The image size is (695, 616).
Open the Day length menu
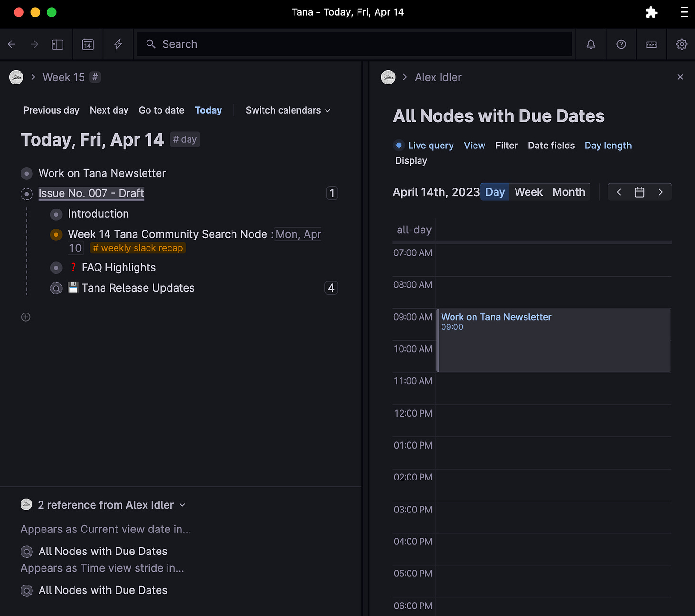click(x=608, y=146)
